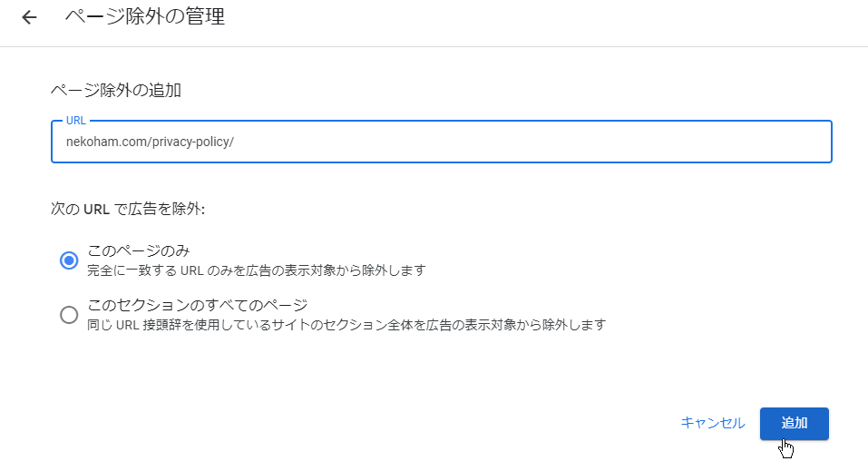The width and height of the screenshot is (868, 471).
Task: Click the filled blue dot of the selected radio
Action: coord(69,260)
